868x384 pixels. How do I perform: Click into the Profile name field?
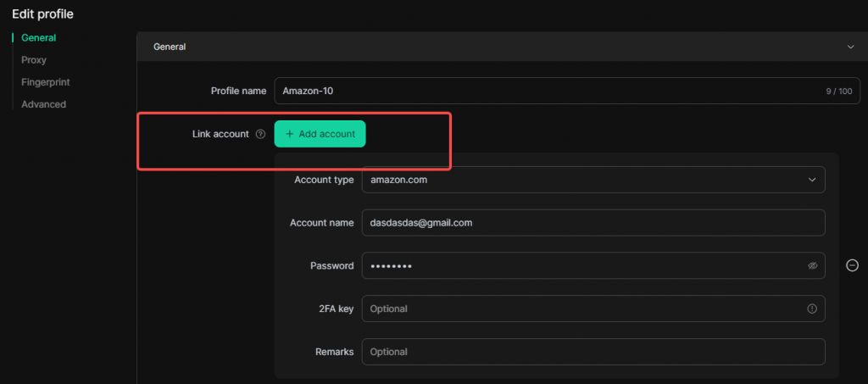click(542, 91)
